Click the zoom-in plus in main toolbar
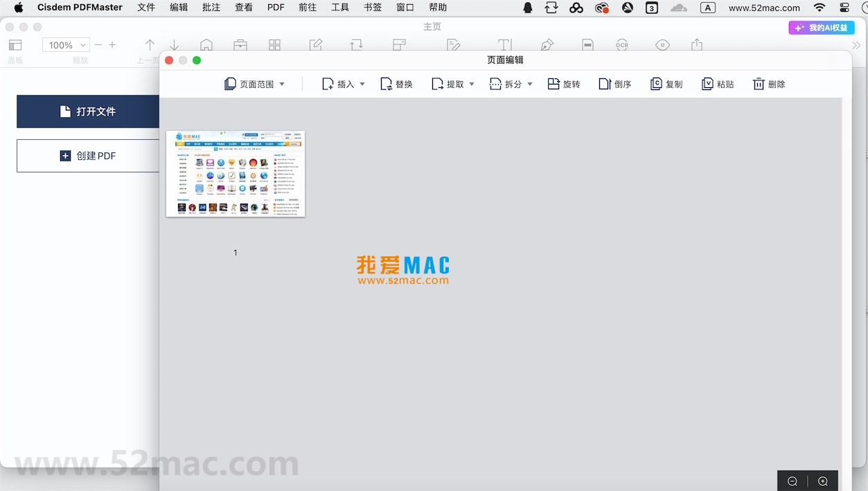 112,45
